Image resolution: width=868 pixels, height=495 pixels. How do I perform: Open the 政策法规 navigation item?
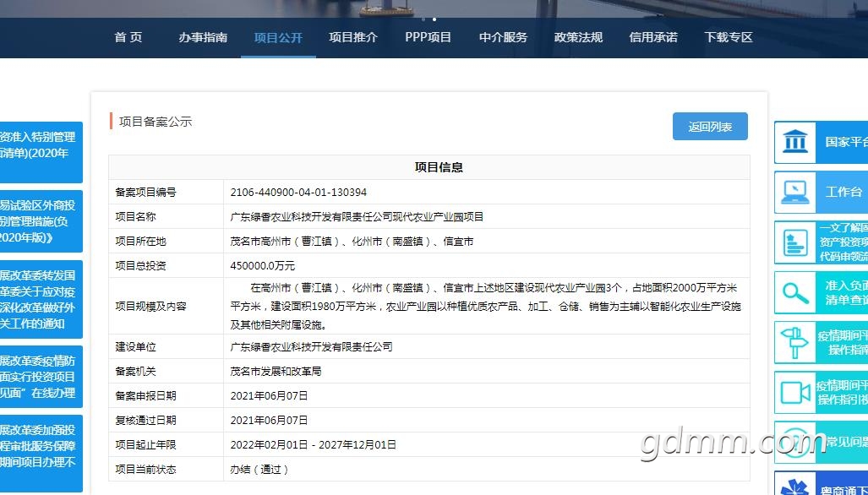579,37
